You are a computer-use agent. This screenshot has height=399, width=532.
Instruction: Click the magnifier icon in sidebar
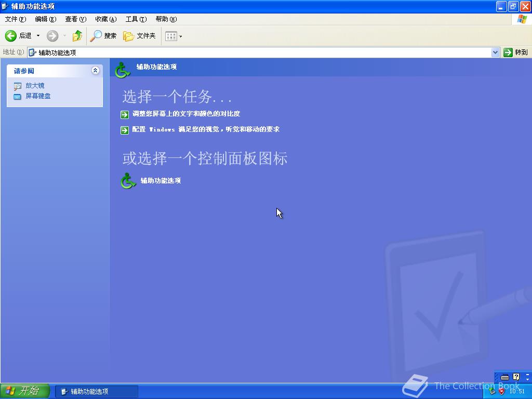[18, 87]
